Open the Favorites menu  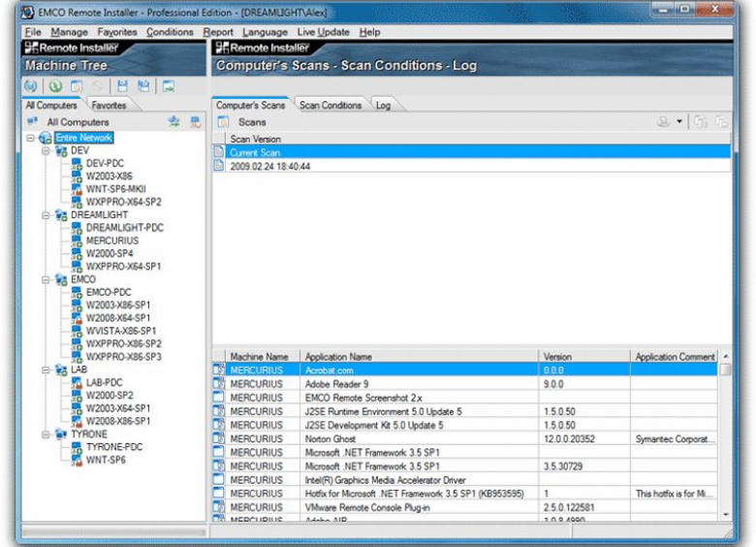[x=117, y=32]
